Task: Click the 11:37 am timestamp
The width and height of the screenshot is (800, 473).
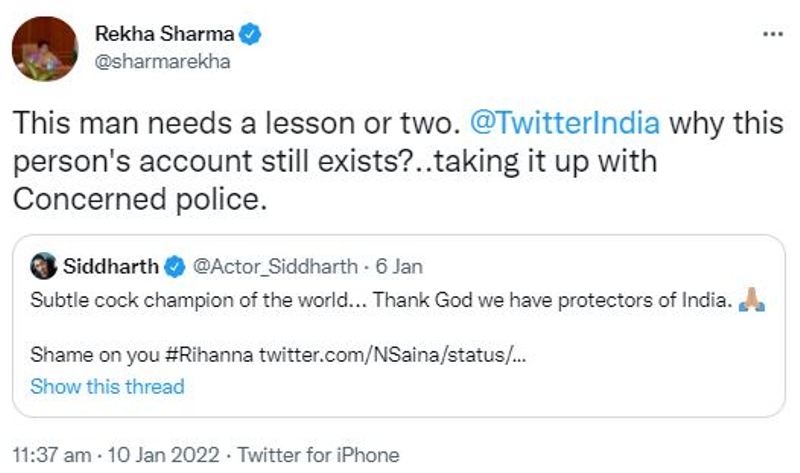Action: (x=52, y=455)
